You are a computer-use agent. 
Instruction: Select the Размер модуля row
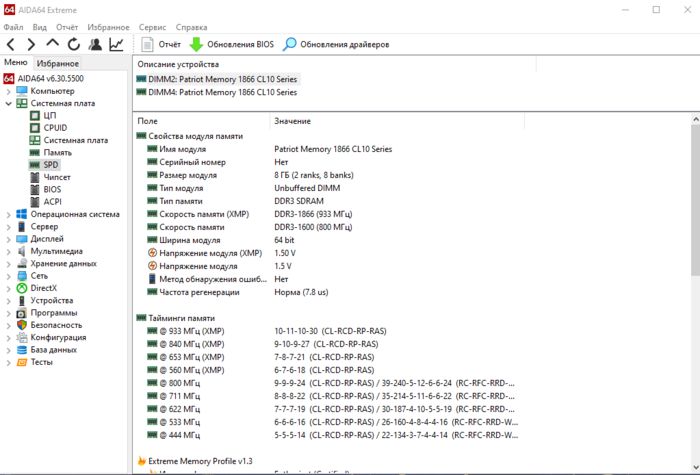tap(328, 175)
